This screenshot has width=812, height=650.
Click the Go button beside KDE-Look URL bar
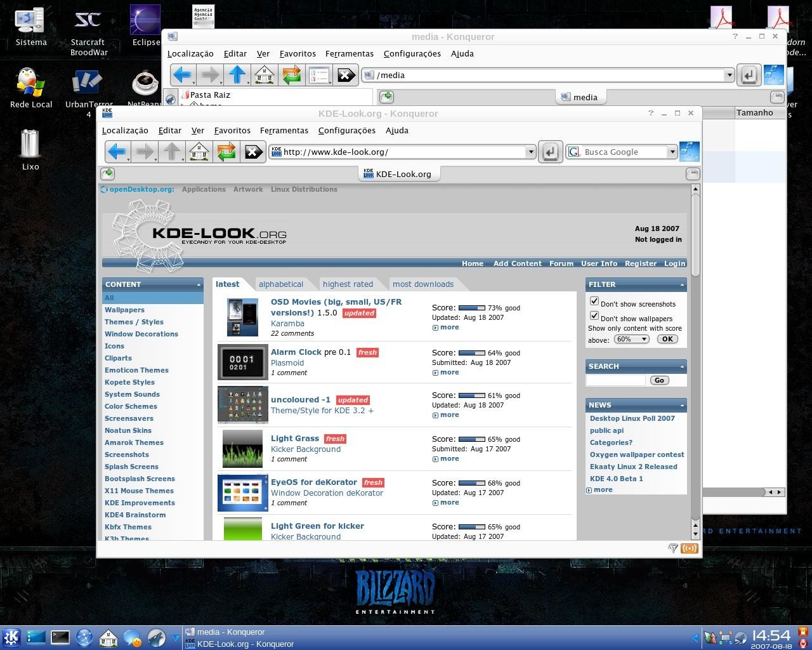550,152
